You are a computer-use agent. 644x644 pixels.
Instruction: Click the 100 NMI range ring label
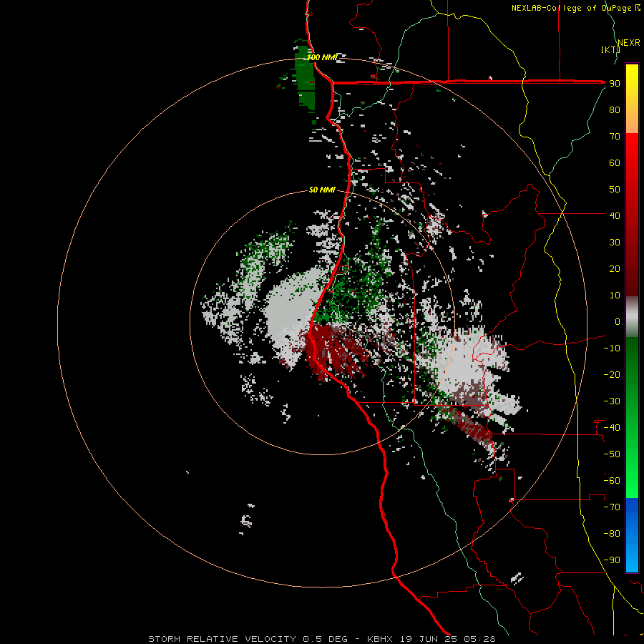pos(322,57)
